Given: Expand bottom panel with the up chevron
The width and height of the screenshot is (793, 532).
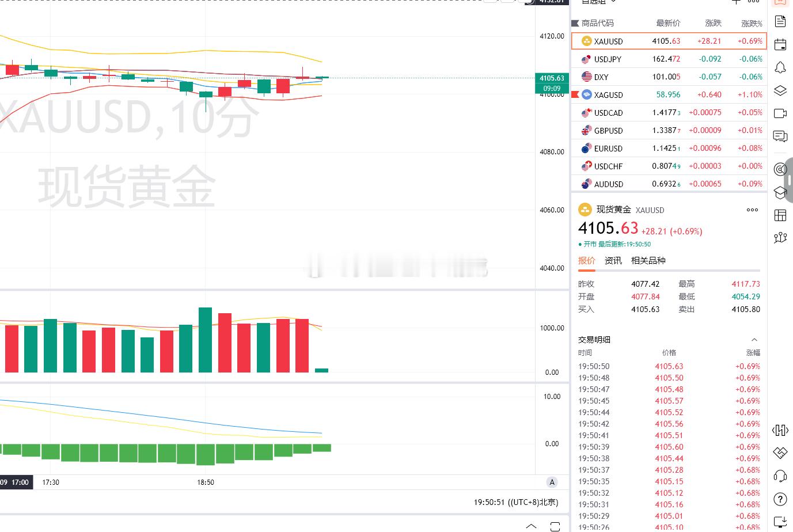Looking at the screenshot, I should coord(531,526).
